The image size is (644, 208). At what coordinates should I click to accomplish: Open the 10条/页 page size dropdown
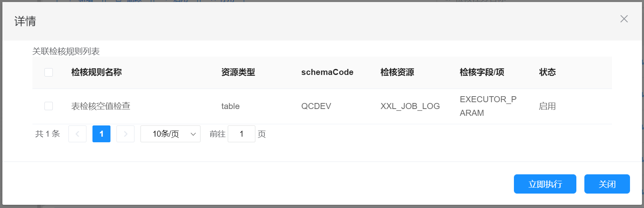[170, 134]
